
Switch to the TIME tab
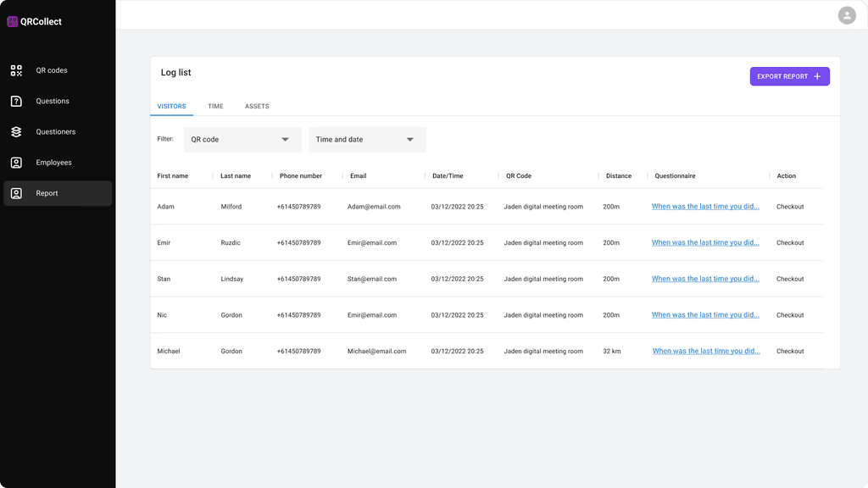[x=215, y=107]
